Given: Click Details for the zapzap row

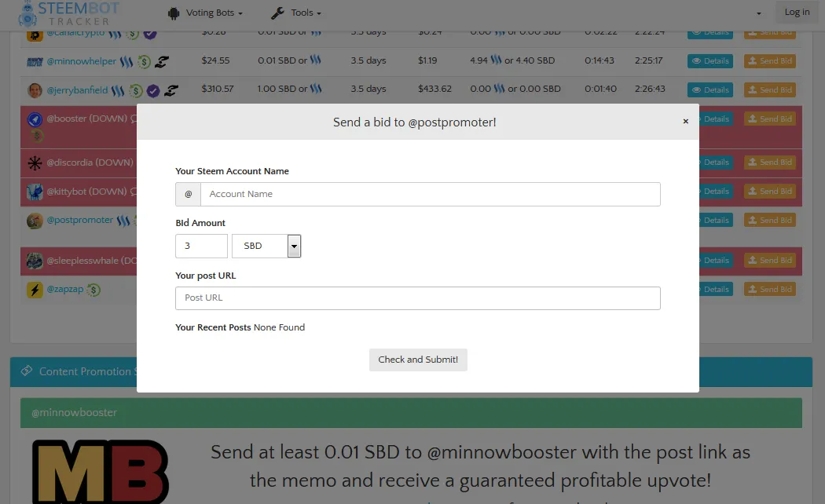Looking at the screenshot, I should [716, 289].
